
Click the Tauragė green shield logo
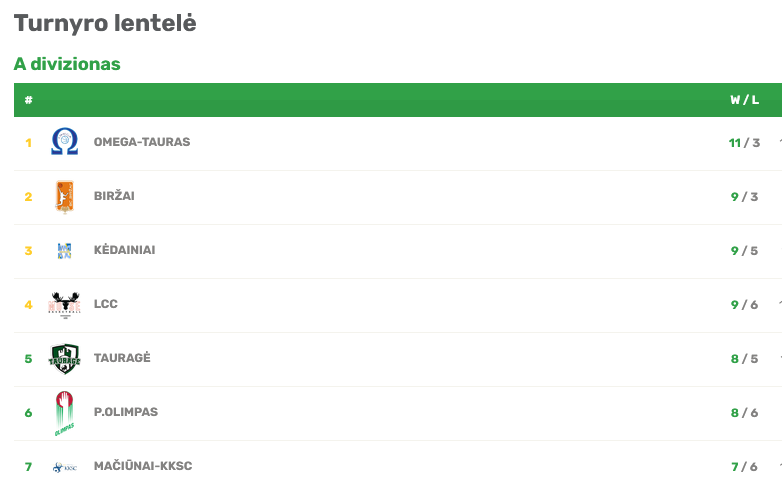point(64,358)
